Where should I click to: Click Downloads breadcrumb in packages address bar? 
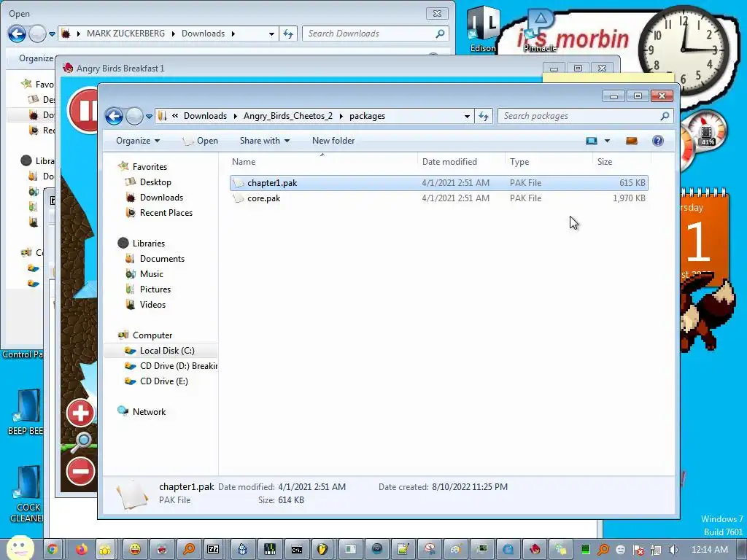tap(205, 116)
